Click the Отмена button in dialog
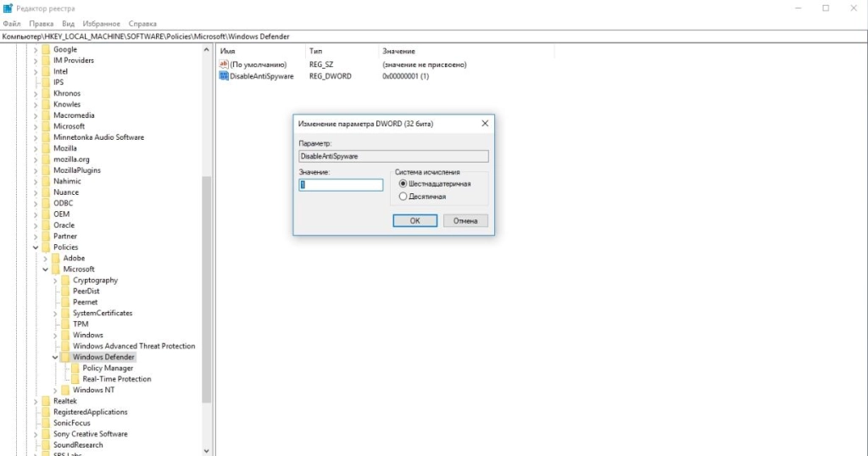This screenshot has height=456, width=868. tap(465, 221)
